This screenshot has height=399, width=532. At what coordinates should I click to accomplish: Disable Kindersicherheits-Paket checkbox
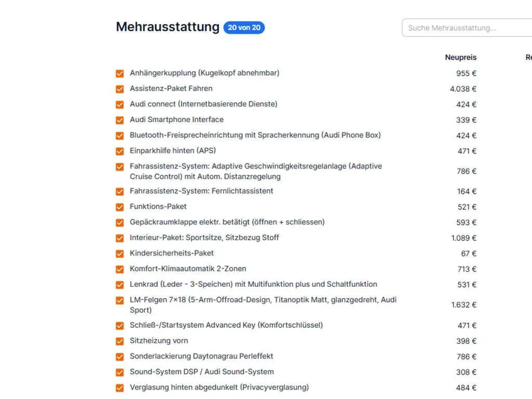[120, 254]
